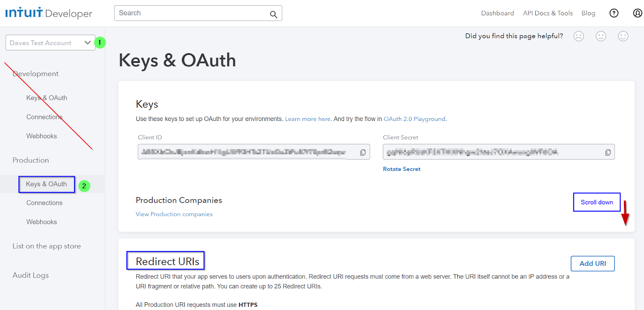Image resolution: width=644 pixels, height=310 pixels.
Task: Expand the Daves Test Account dropdown
Action: [x=50, y=43]
